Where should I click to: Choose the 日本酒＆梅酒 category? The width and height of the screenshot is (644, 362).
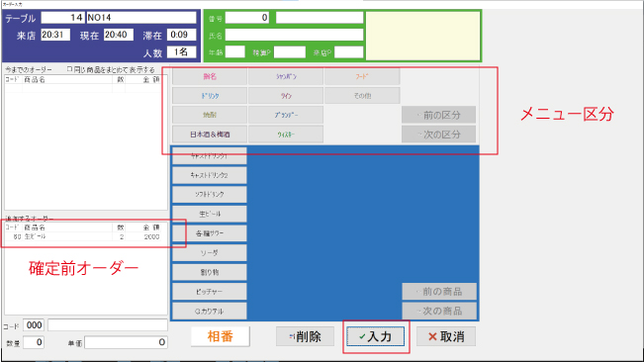tap(210, 135)
